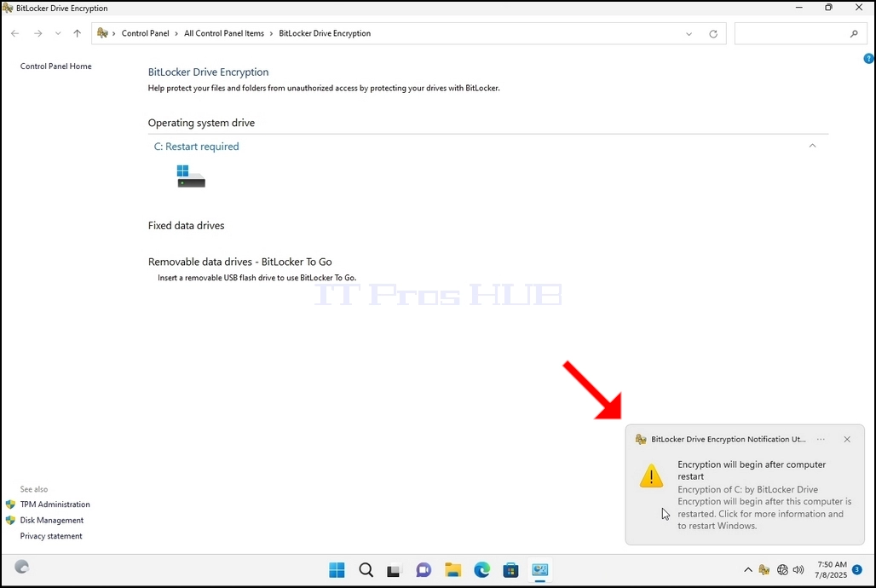Refresh the BitLocker Drive Encryption page
Viewport: 876px width, 588px height.
(713, 34)
